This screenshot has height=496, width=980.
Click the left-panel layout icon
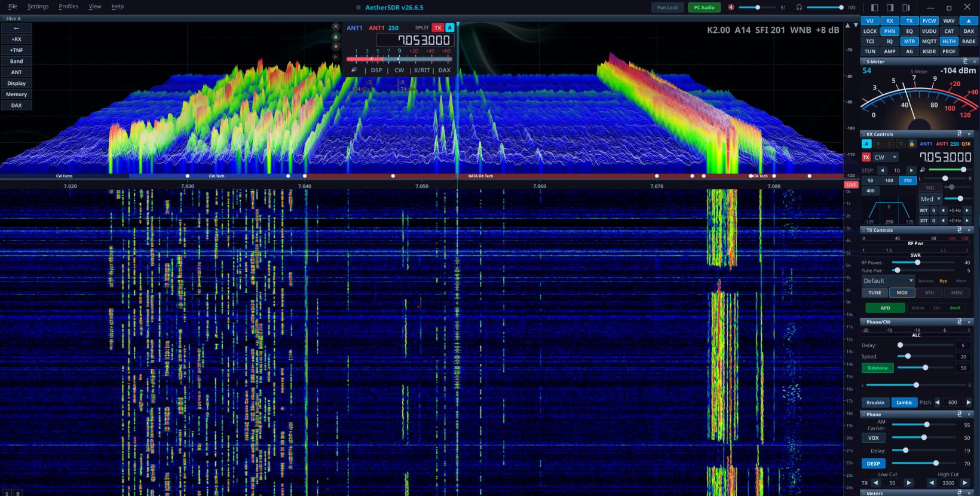click(874, 7)
